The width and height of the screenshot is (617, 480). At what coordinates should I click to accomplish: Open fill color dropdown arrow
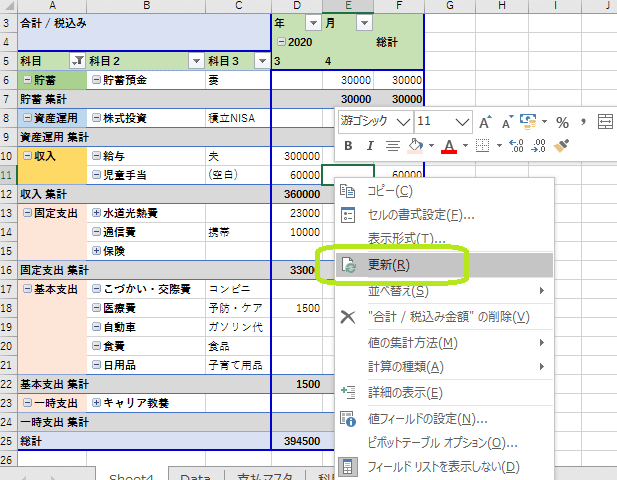[x=431, y=146]
